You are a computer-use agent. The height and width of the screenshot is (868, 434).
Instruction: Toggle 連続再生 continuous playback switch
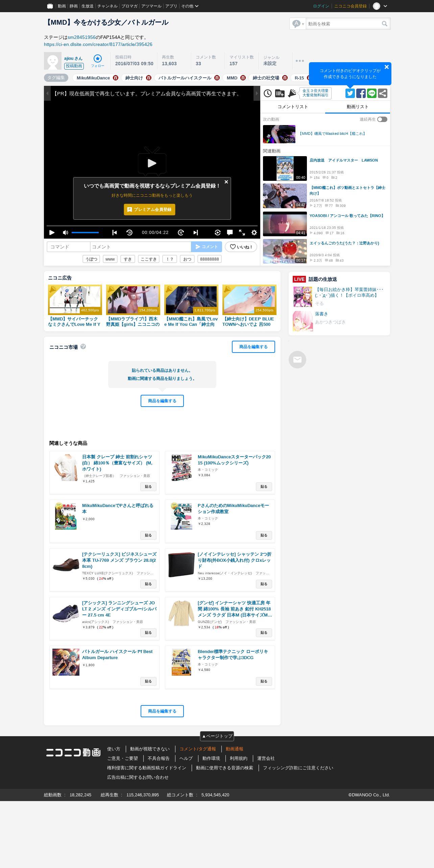382,119
